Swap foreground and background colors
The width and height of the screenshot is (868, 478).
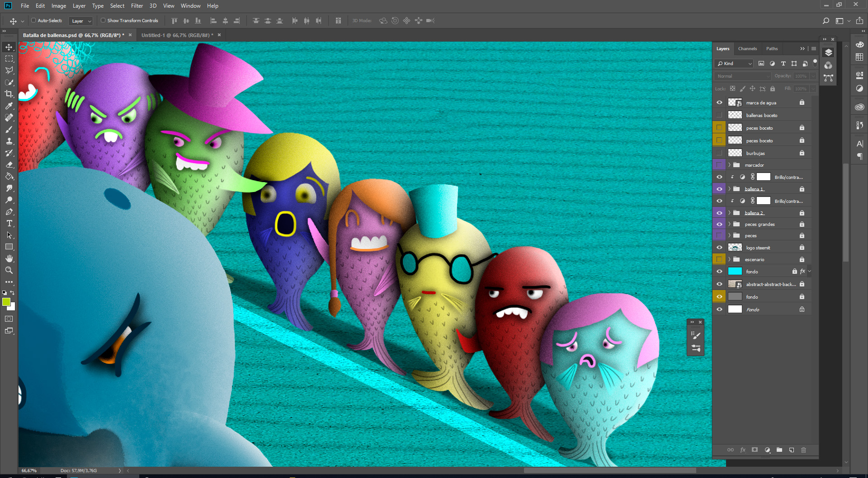pos(13,293)
